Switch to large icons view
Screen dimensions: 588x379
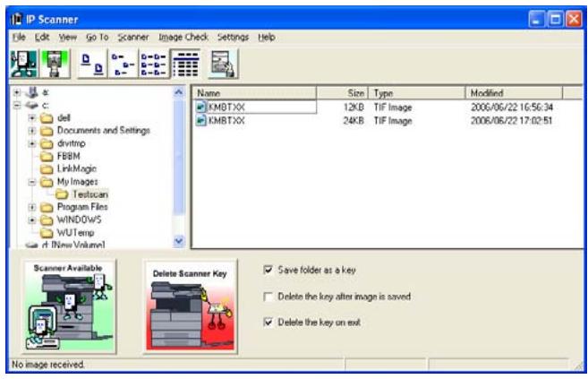(92, 64)
